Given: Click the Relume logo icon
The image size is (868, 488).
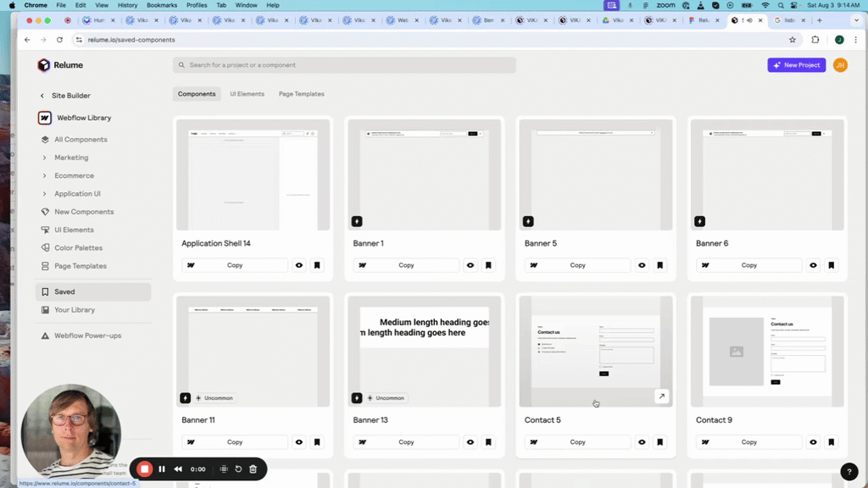Looking at the screenshot, I should pos(44,65).
